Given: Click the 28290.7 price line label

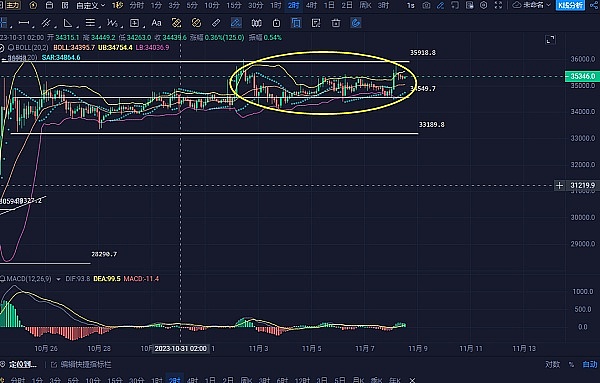Looking at the screenshot, I should tap(104, 254).
